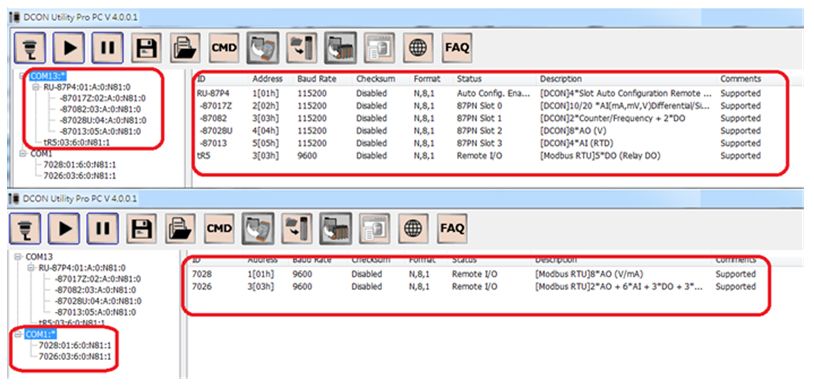The width and height of the screenshot is (814, 391).
Task: Open the globe web icon, top window
Action: tap(418, 48)
